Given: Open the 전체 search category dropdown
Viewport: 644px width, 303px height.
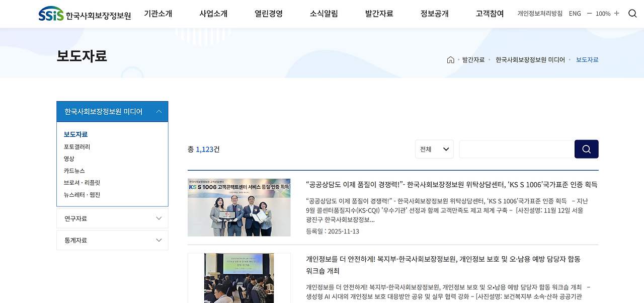Looking at the screenshot, I should 434,149.
